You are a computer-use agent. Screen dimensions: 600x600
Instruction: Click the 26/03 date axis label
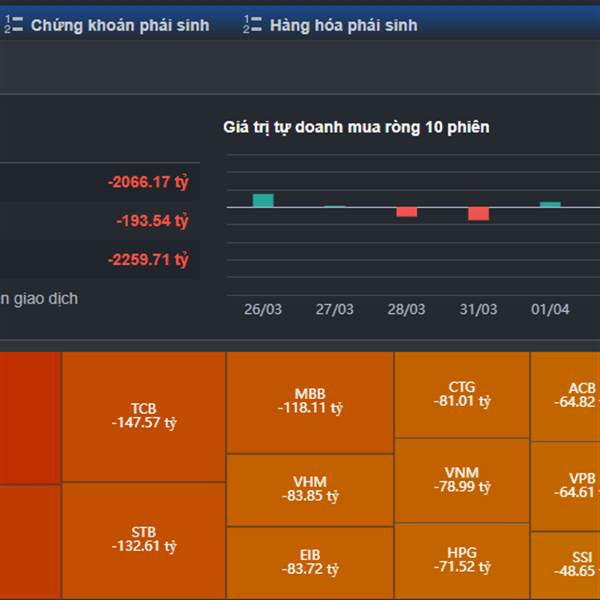tap(263, 309)
